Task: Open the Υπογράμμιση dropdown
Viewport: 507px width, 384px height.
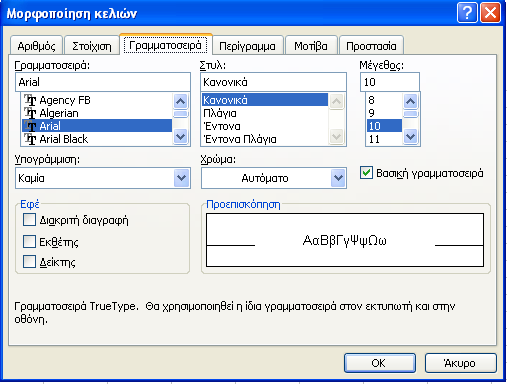Action: (x=181, y=178)
